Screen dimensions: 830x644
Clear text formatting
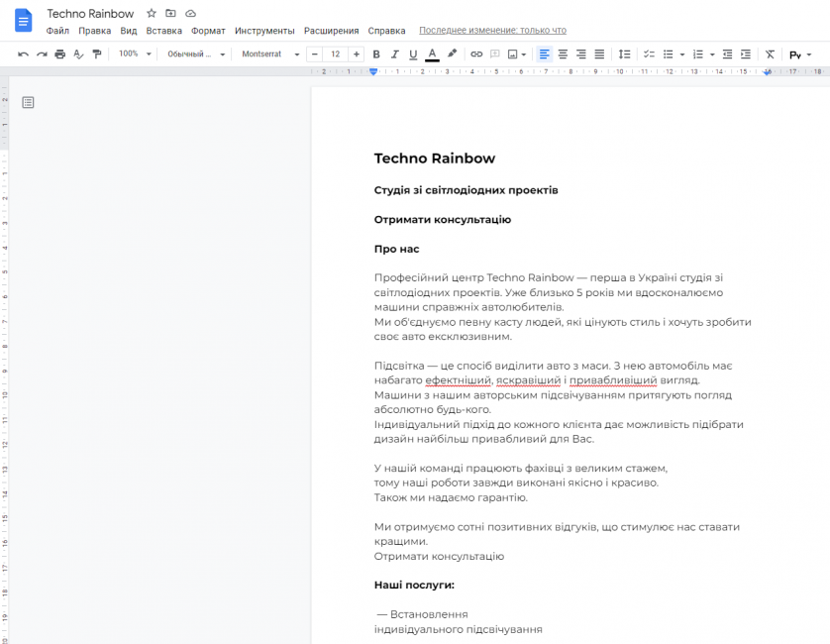[770, 54]
